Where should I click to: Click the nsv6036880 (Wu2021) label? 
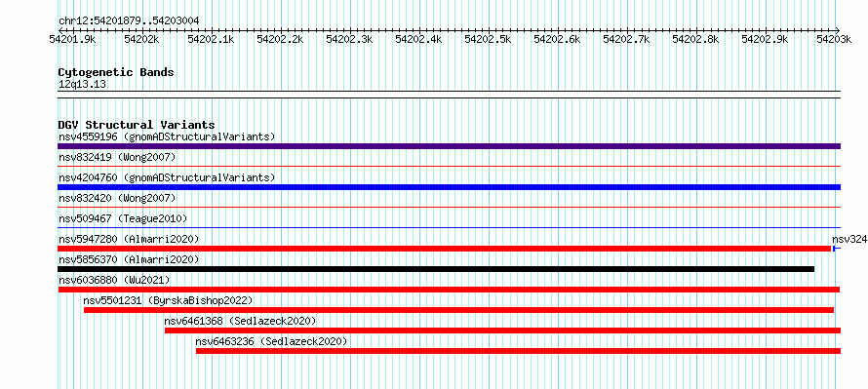click(114, 280)
